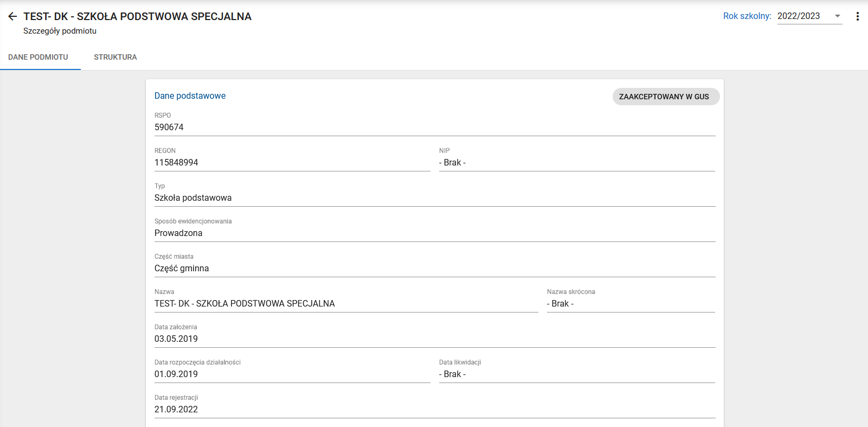Click Data rozpoczęcia działalności field 01.09.2019
Image resolution: width=868 pixels, height=427 pixels.
tap(176, 374)
